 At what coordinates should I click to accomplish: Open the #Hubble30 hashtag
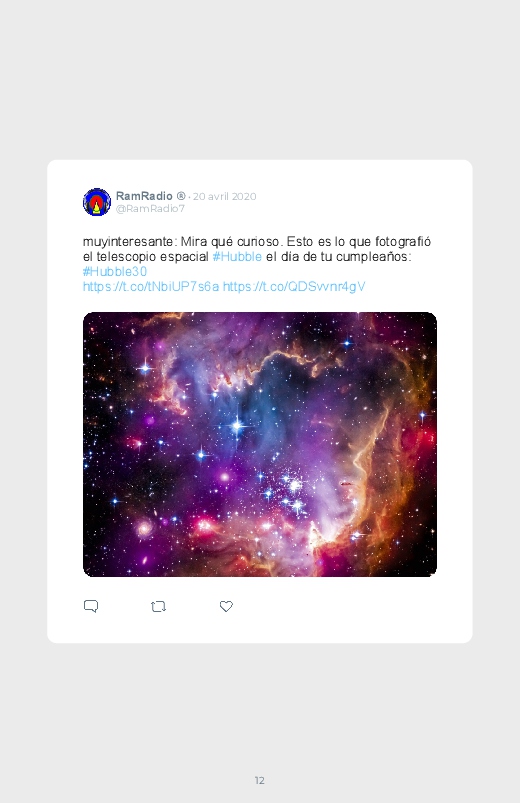[x=115, y=271]
